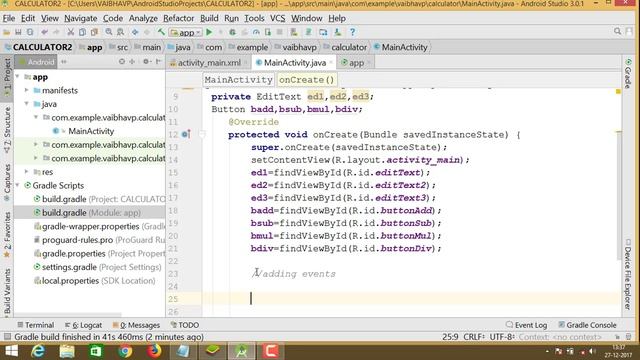Toggle the Device File Explorer sidebar button
Viewport: 640px width, 360px height.
coord(628,275)
